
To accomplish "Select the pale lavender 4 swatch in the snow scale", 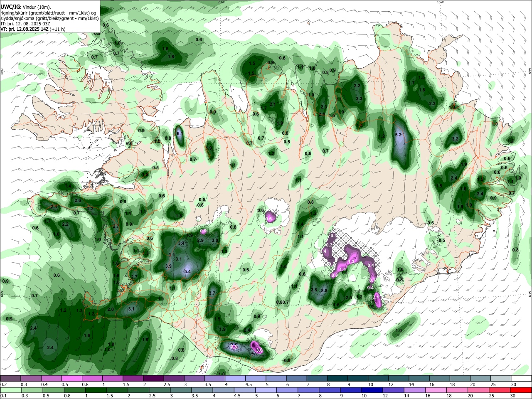I will coord(235,378).
